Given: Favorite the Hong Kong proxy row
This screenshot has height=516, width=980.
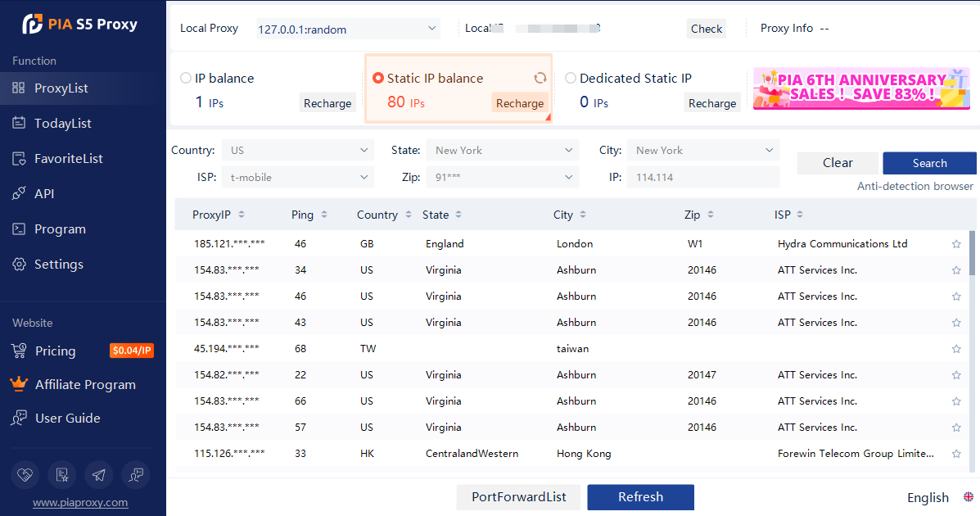Looking at the screenshot, I should click(x=956, y=454).
